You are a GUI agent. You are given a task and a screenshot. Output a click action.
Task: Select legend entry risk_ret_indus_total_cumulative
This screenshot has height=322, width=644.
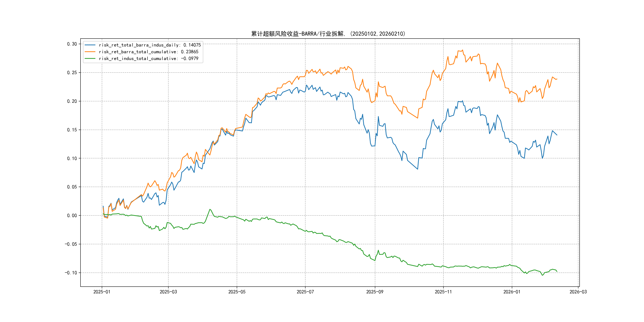pos(148,58)
